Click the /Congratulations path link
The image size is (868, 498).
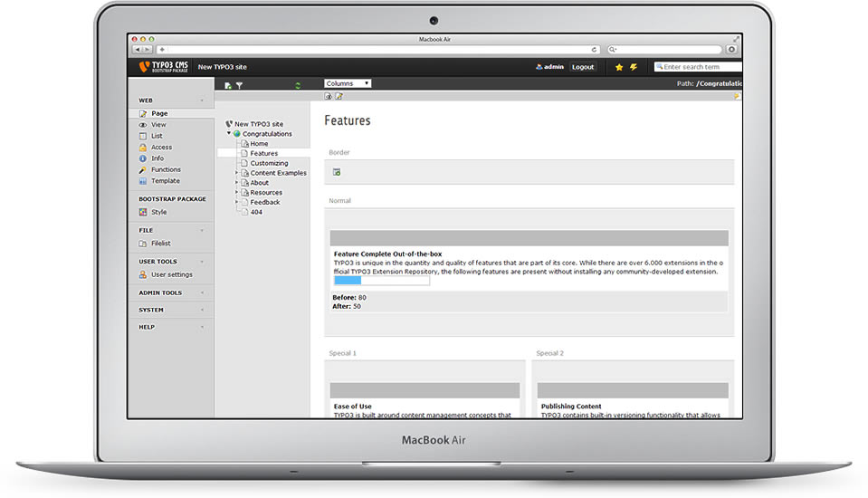719,83
